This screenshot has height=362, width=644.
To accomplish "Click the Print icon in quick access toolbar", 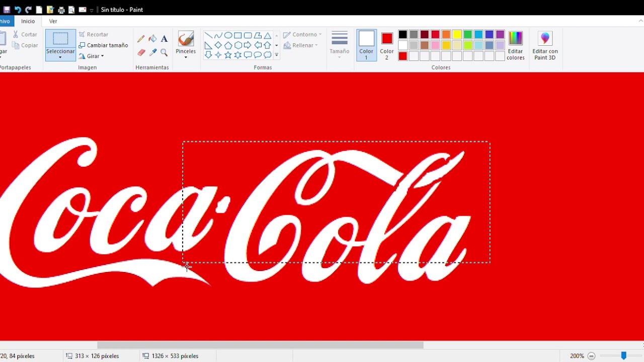I will (x=61, y=10).
